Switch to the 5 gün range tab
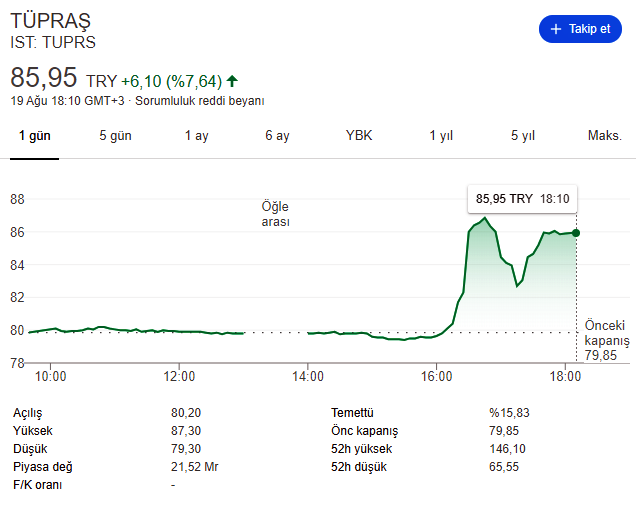Image resolution: width=636 pixels, height=507 pixels. coord(115,136)
